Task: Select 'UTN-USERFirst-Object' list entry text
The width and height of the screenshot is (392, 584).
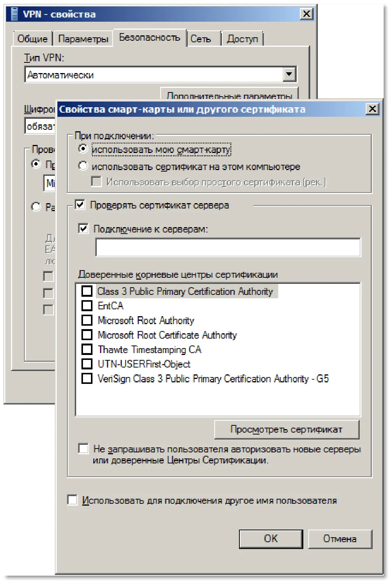Action: click(144, 364)
